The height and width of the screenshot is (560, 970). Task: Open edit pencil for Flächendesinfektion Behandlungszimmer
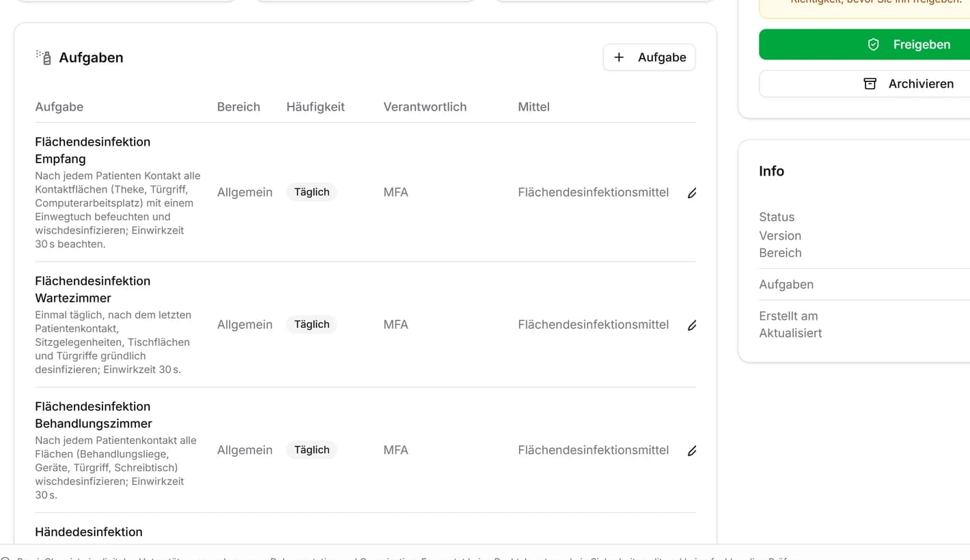coord(692,451)
